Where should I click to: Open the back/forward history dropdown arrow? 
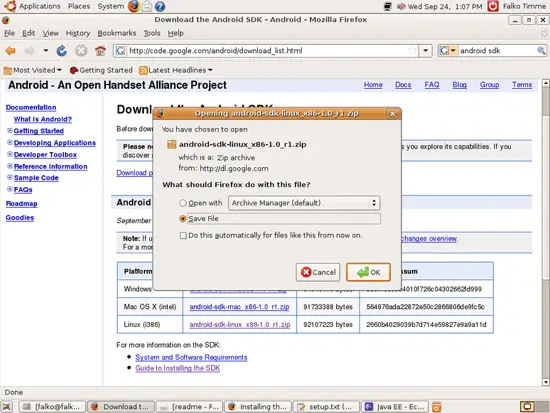(46, 51)
